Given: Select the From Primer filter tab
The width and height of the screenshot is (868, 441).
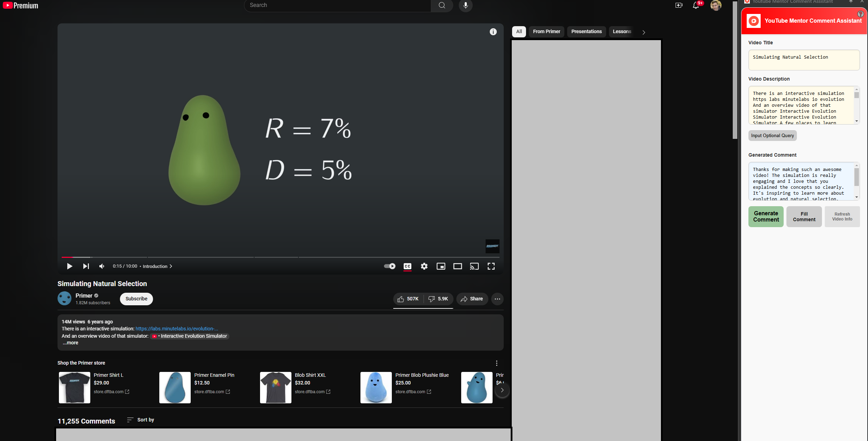Looking at the screenshot, I should (x=546, y=31).
